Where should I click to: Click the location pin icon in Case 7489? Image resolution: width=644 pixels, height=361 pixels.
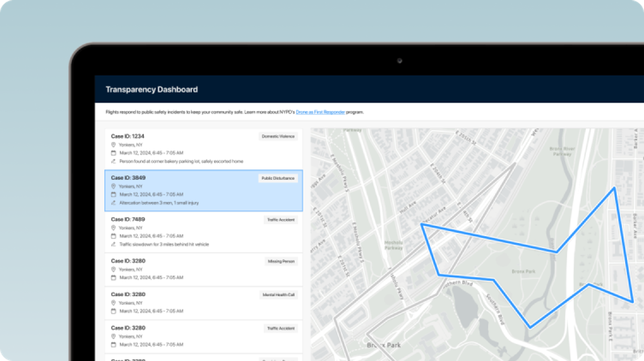pos(113,228)
